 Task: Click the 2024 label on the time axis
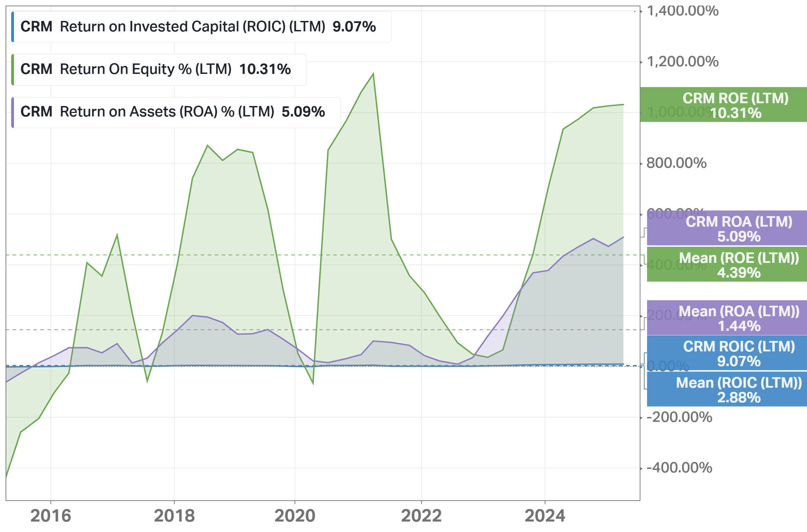tap(545, 516)
